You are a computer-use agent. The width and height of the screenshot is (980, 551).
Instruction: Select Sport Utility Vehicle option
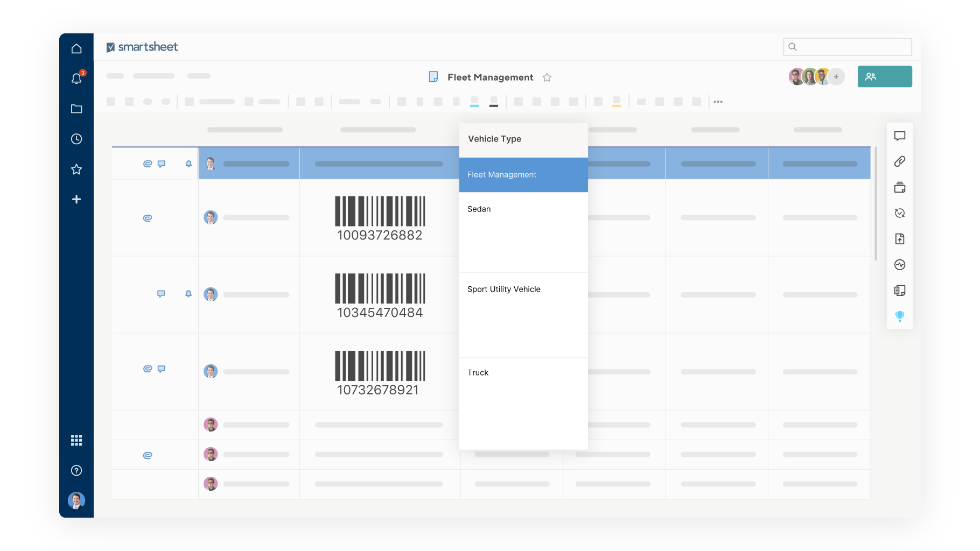point(503,289)
